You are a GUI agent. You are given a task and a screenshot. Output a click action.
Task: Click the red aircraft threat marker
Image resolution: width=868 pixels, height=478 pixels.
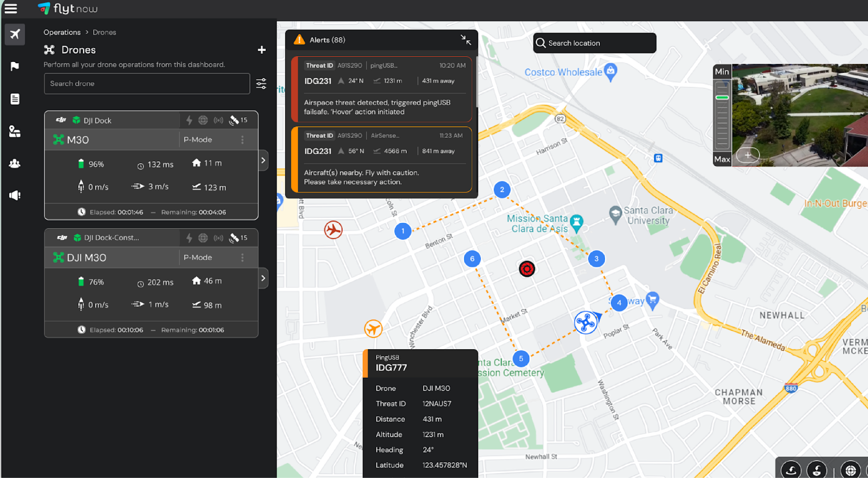[333, 230]
